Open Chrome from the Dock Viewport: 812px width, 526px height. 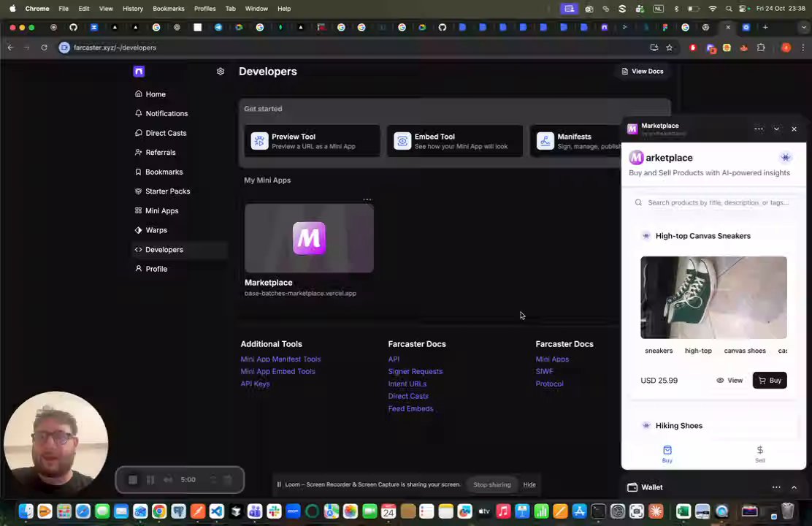(159, 511)
